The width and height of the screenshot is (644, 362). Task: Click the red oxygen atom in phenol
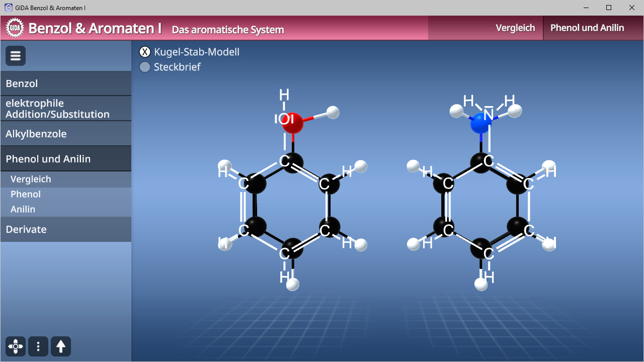click(293, 123)
